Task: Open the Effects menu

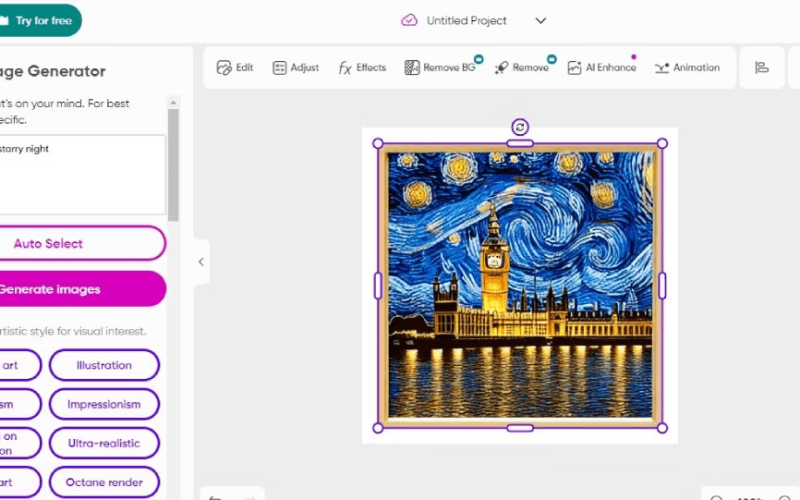Action: pyautogui.click(x=362, y=67)
